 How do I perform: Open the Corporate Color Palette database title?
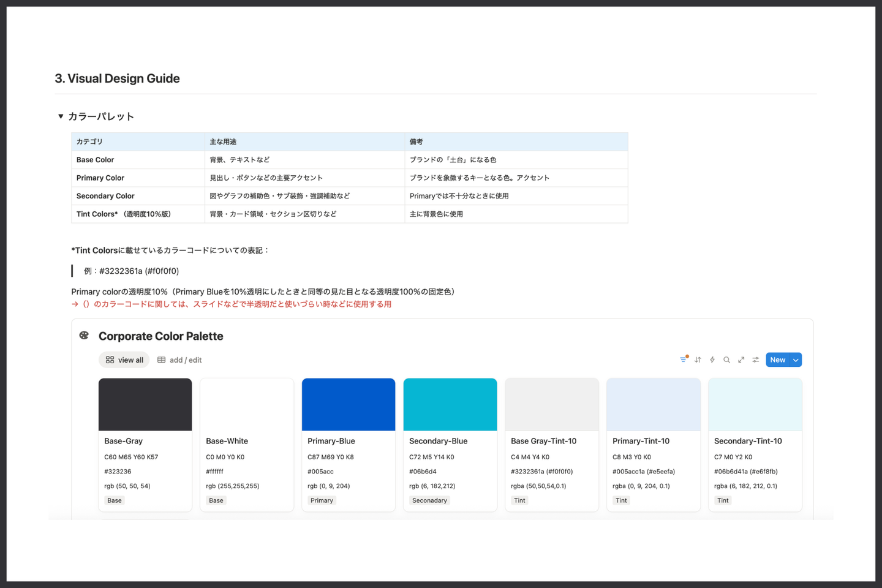click(x=160, y=336)
